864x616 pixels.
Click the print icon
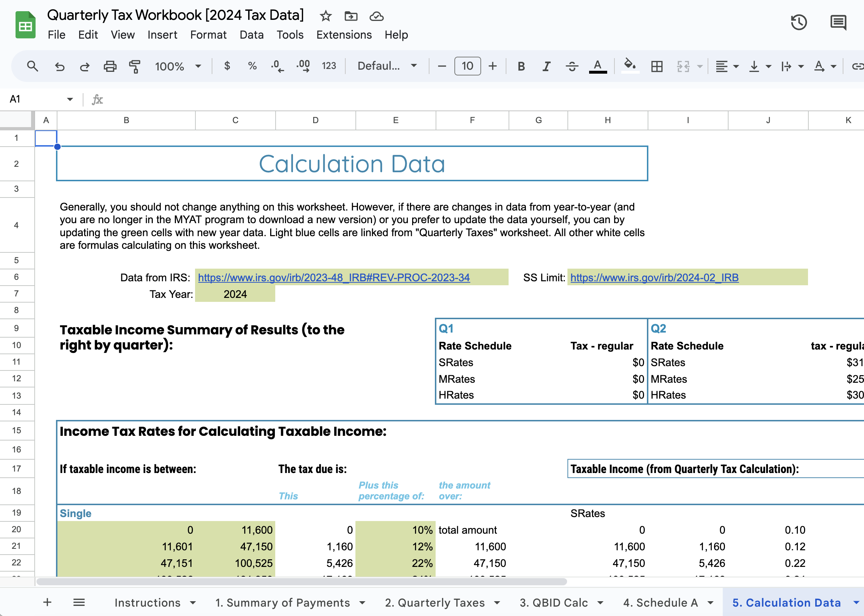(x=110, y=66)
